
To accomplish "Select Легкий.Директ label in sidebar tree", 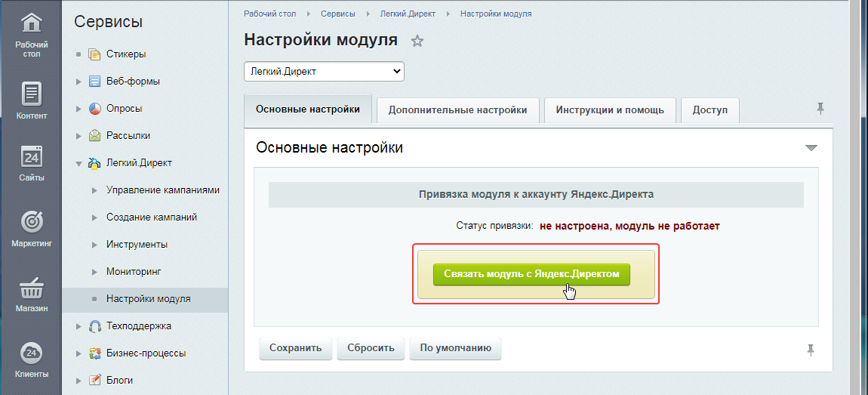I will pos(139,163).
